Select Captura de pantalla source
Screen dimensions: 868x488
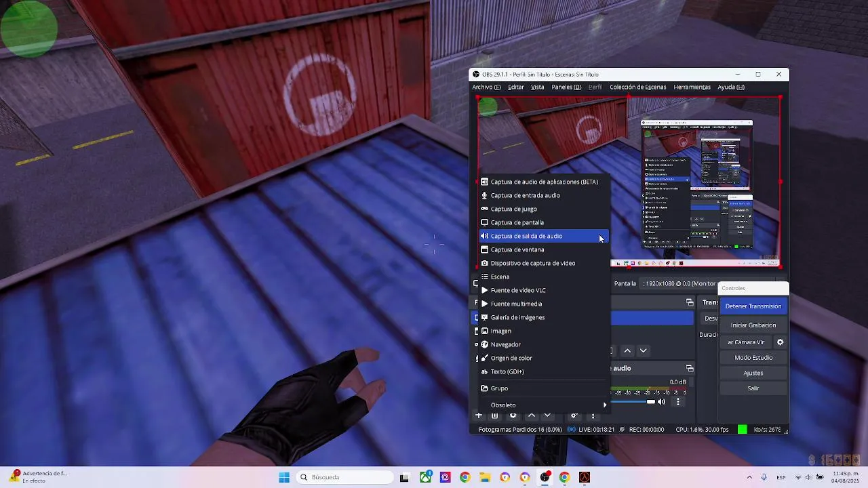(x=543, y=222)
